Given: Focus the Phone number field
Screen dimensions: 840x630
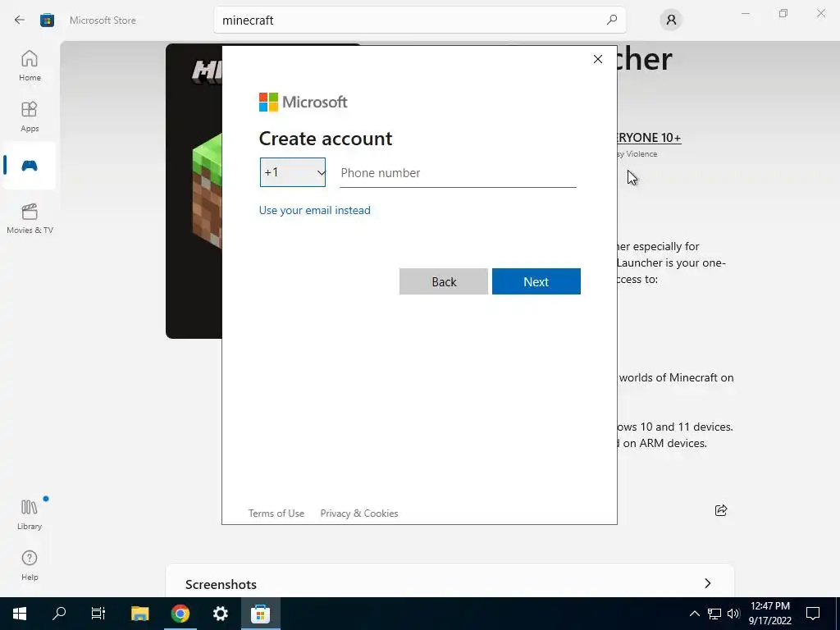Looking at the screenshot, I should coord(458,173).
